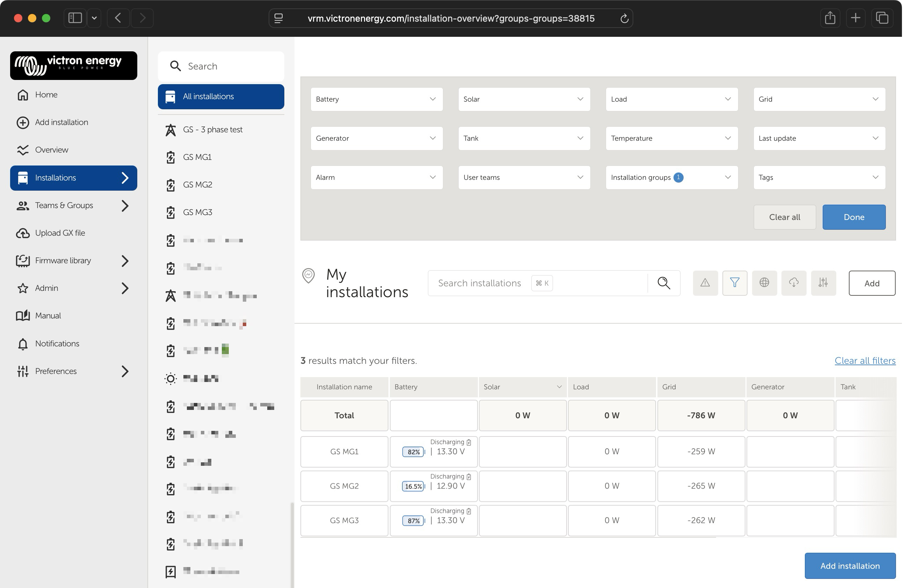Select All installations in the list

click(x=221, y=97)
